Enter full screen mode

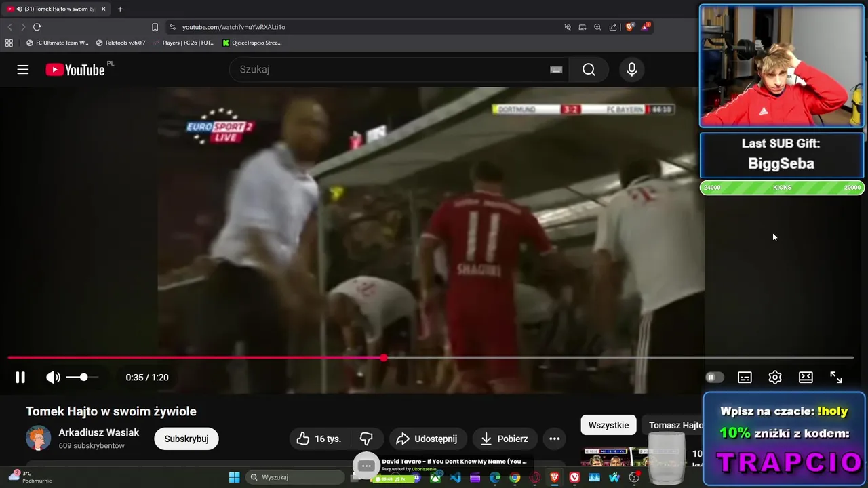pyautogui.click(x=836, y=378)
